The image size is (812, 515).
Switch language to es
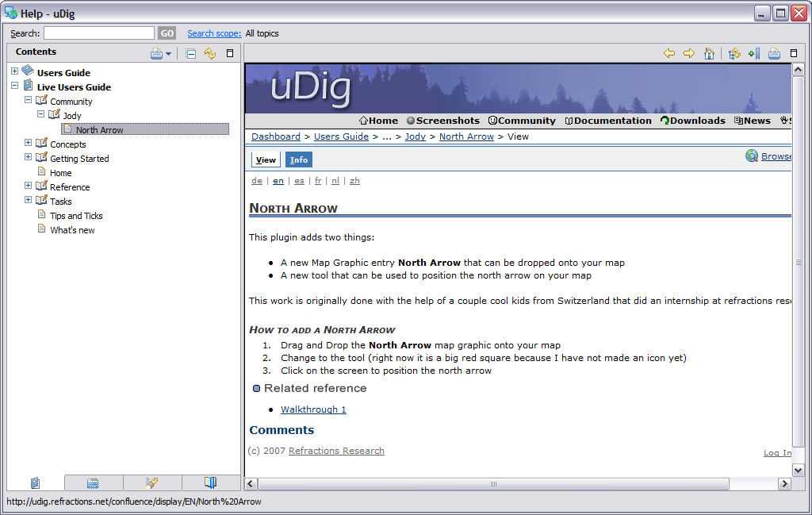pos(299,181)
